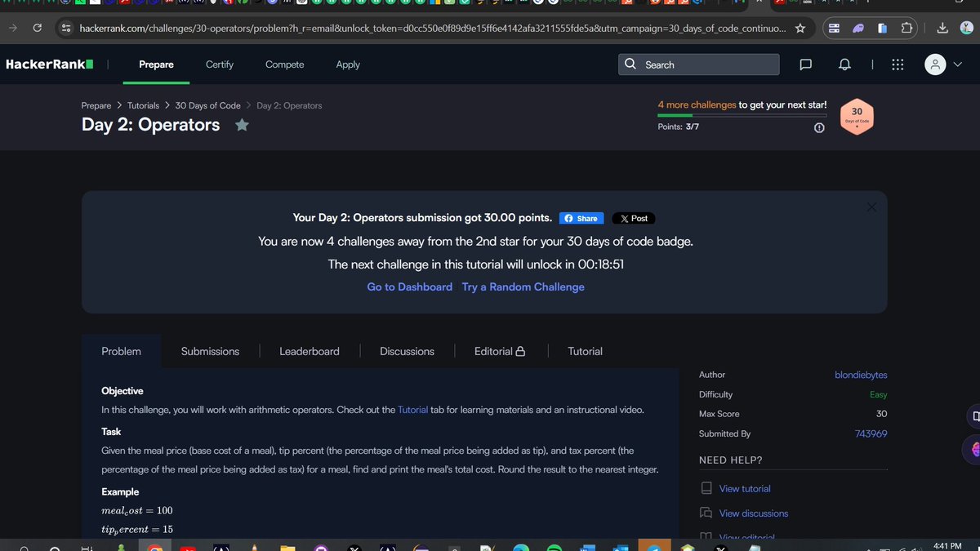Switch to the Tutorial tab
The height and width of the screenshot is (551, 980).
pos(586,351)
